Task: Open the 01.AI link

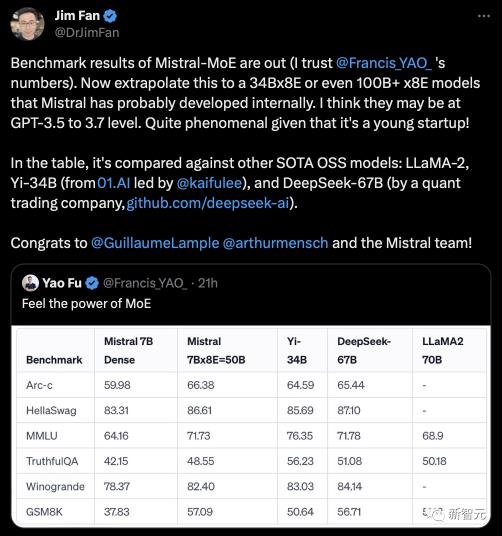Action: 113,183
